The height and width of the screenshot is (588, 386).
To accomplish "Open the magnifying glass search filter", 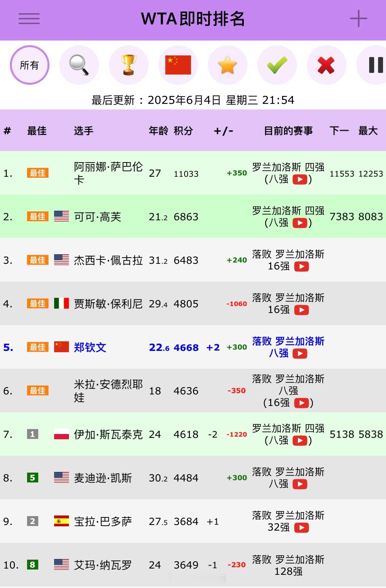I will (79, 65).
